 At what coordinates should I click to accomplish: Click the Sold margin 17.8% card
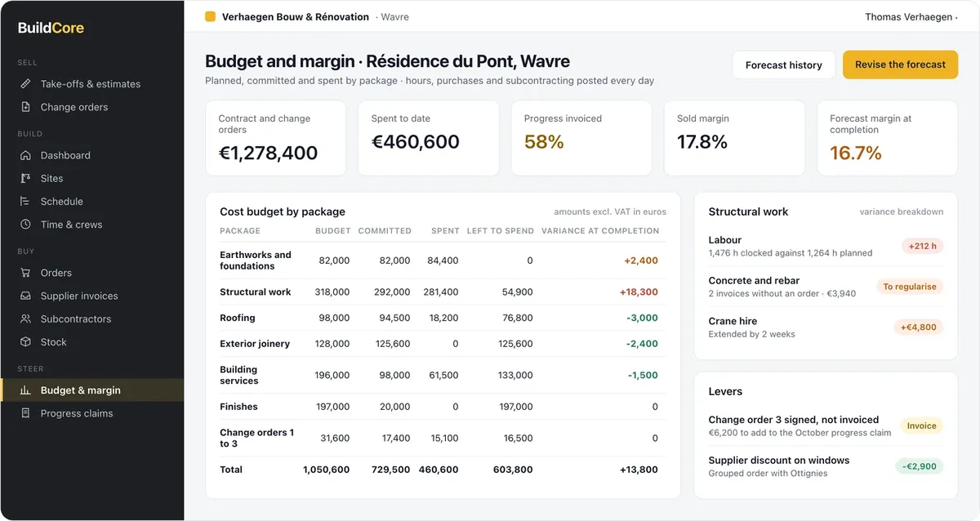[x=734, y=138]
